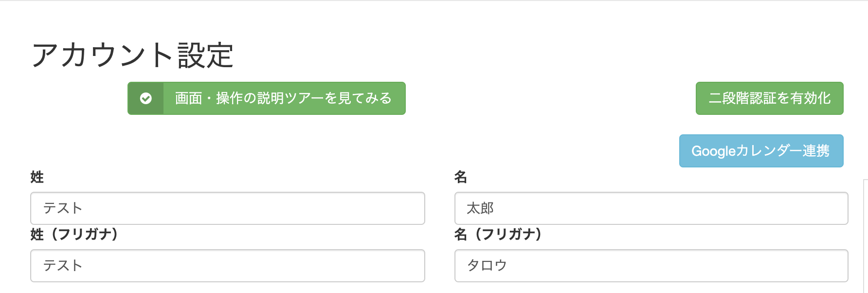Click the 名 field label
The height and width of the screenshot is (293, 868).
pos(461,177)
